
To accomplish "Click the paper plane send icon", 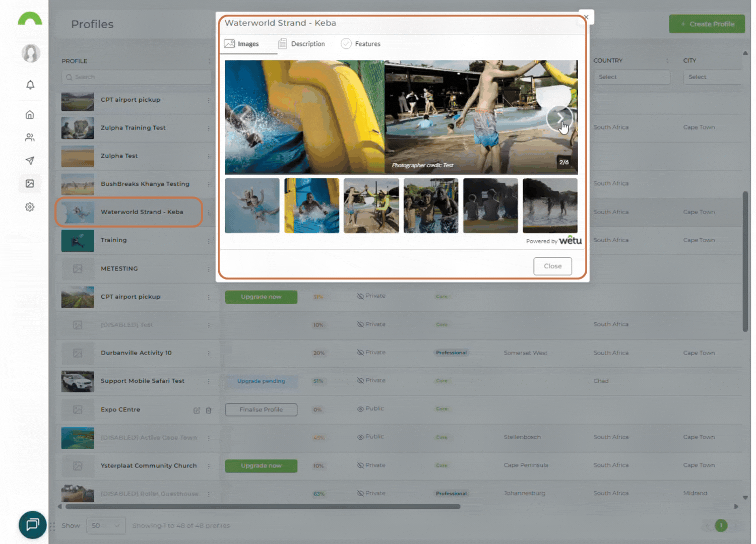I will click(30, 161).
